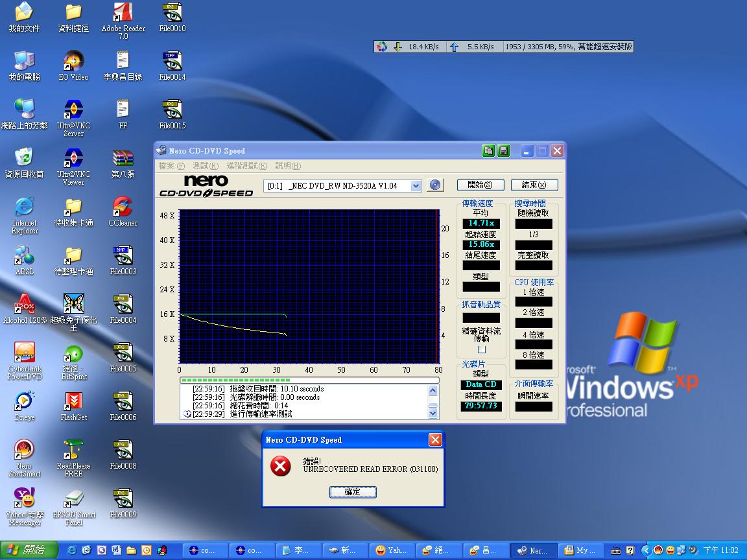The width and height of the screenshot is (747, 560).
Task: Click the 開始(S) button in Nero CD-DVD Speed
Action: (x=480, y=185)
